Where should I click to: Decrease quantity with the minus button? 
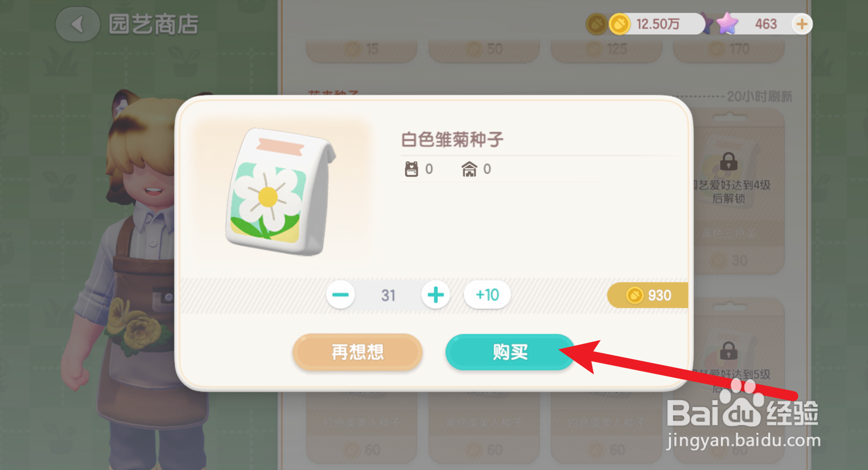pos(341,295)
